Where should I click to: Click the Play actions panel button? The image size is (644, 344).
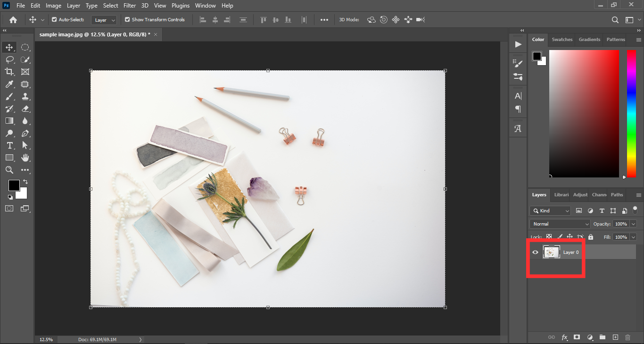518,44
